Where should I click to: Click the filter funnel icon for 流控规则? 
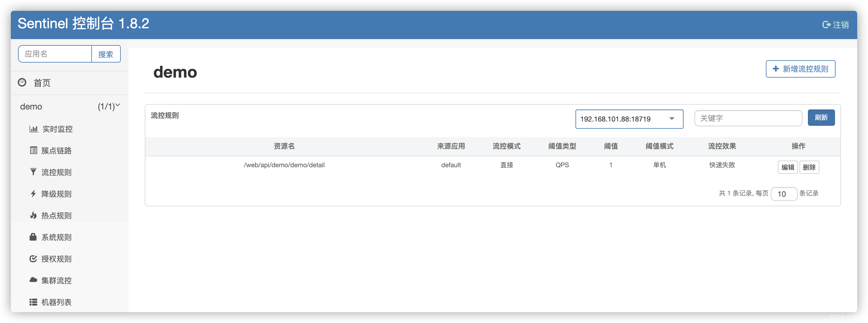tap(33, 172)
